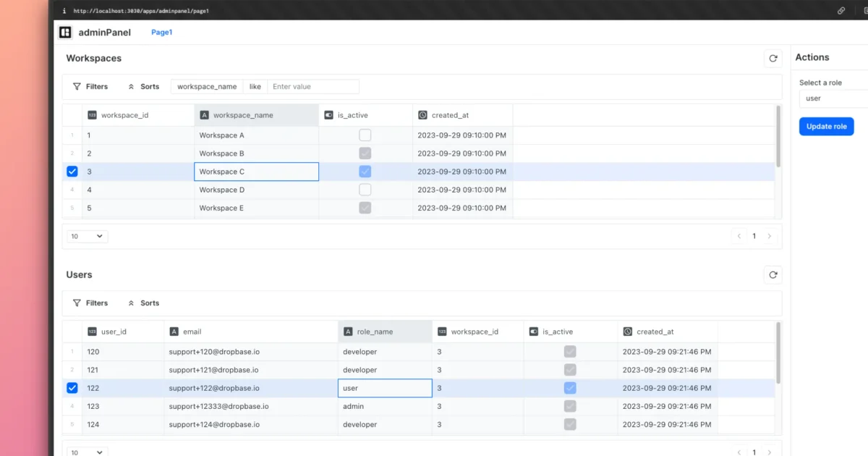Click the email column type icon

174,332
